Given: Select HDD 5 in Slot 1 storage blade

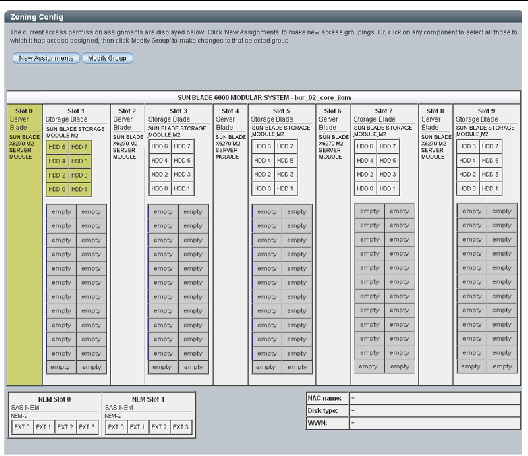Looking at the screenshot, I should pyautogui.click(x=80, y=161).
